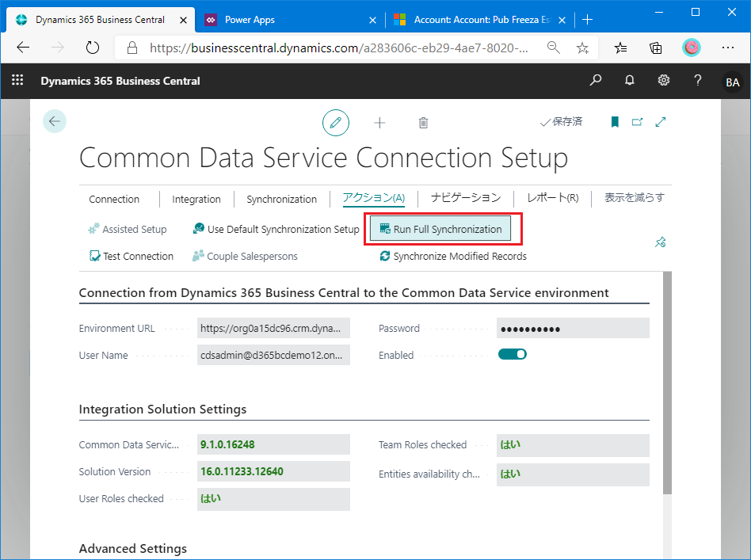The image size is (751, 560).
Task: Click the Environment URL field
Action: [273, 328]
